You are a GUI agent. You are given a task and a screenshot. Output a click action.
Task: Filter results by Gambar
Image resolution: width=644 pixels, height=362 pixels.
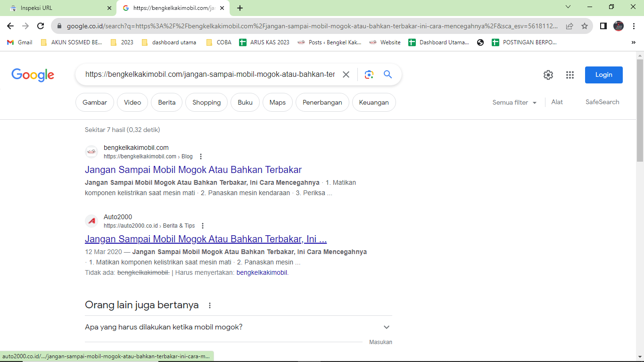pos(95,102)
